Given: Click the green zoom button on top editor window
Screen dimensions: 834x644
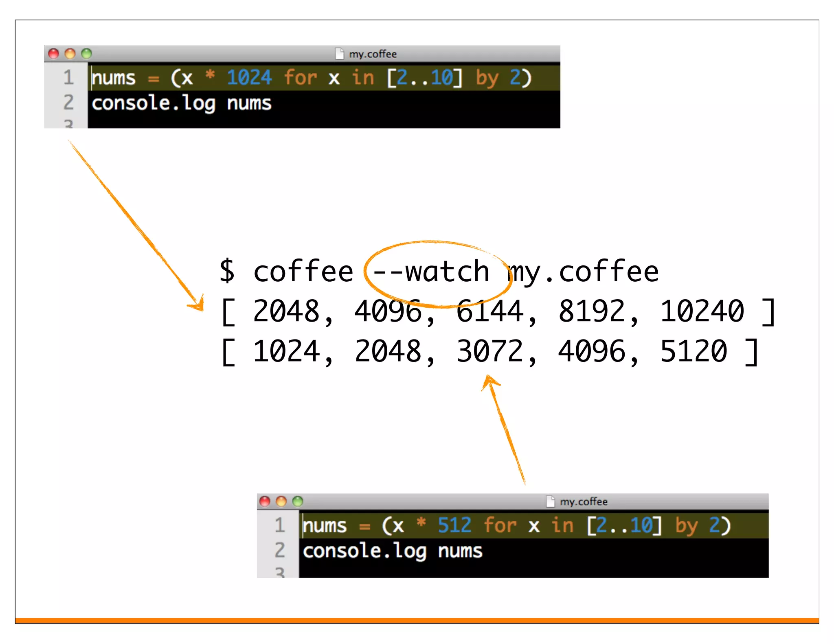Looking at the screenshot, I should pos(86,54).
